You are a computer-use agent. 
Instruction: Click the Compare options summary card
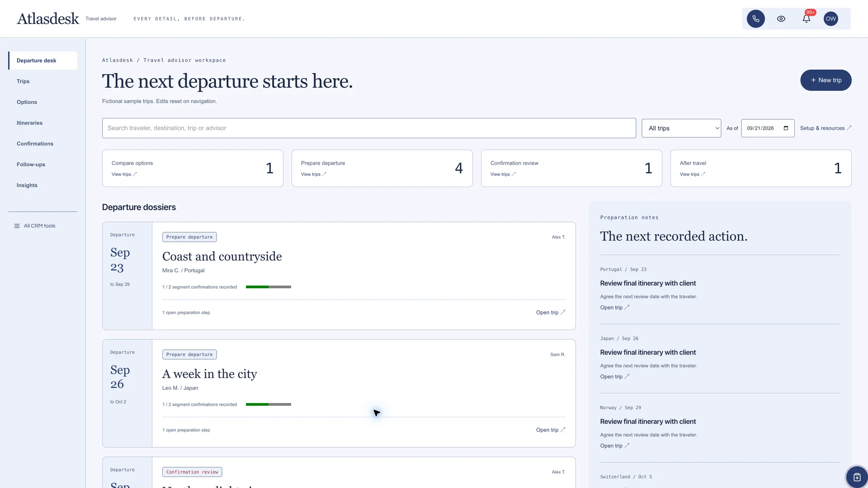(x=193, y=168)
